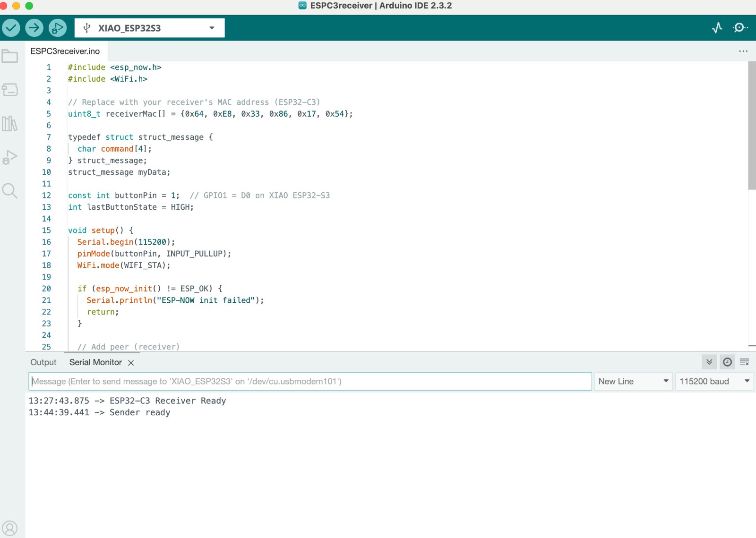The image size is (756, 538).
Task: Click the 'WiFi.mode(WIFI_STA);' line
Action: click(124, 265)
